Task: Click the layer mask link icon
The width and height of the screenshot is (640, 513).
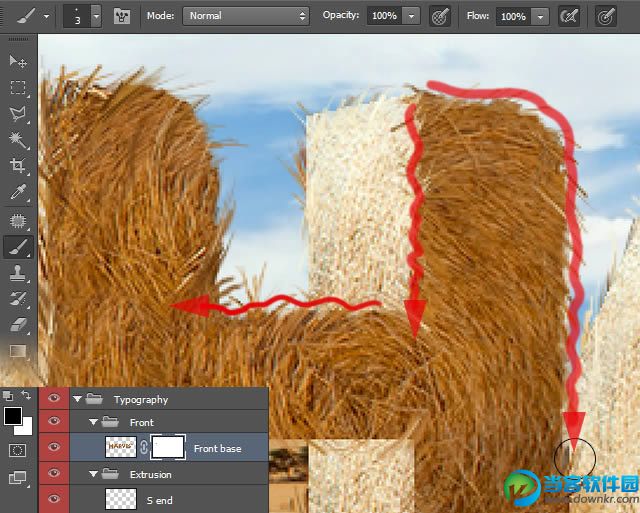Action: (144, 447)
